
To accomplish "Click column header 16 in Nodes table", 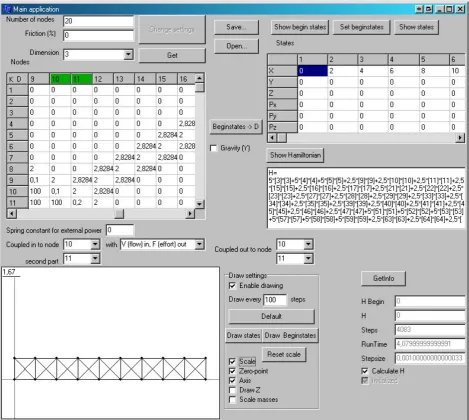I will [x=186, y=79].
